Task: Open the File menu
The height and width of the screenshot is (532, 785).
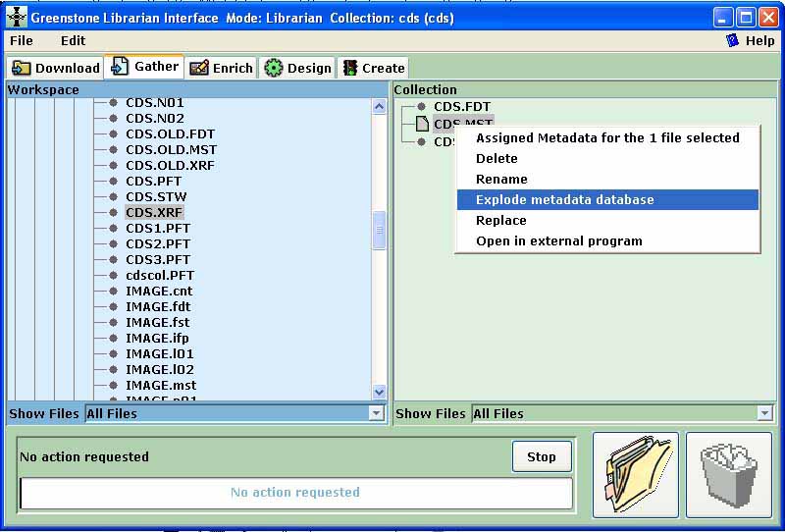Action: click(x=21, y=40)
